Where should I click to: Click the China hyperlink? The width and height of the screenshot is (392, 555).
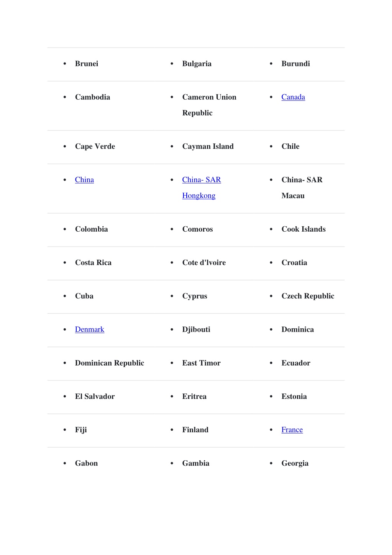(84, 180)
